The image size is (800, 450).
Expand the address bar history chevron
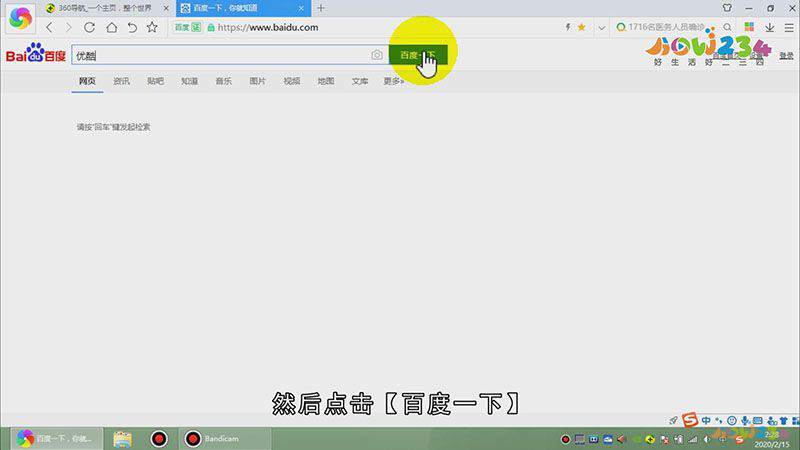602,28
